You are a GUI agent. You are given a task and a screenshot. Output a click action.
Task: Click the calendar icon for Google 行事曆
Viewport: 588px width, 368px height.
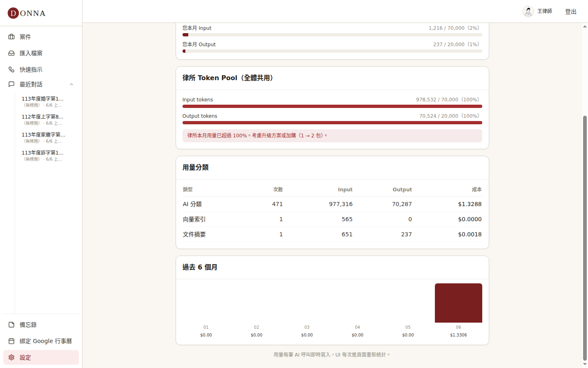[x=11, y=341]
